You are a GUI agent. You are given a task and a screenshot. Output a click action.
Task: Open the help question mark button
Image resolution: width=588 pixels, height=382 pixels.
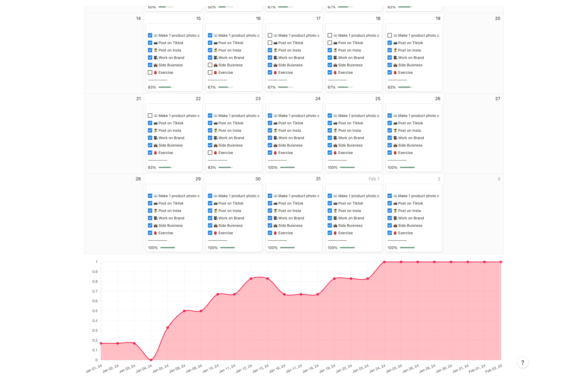click(523, 362)
